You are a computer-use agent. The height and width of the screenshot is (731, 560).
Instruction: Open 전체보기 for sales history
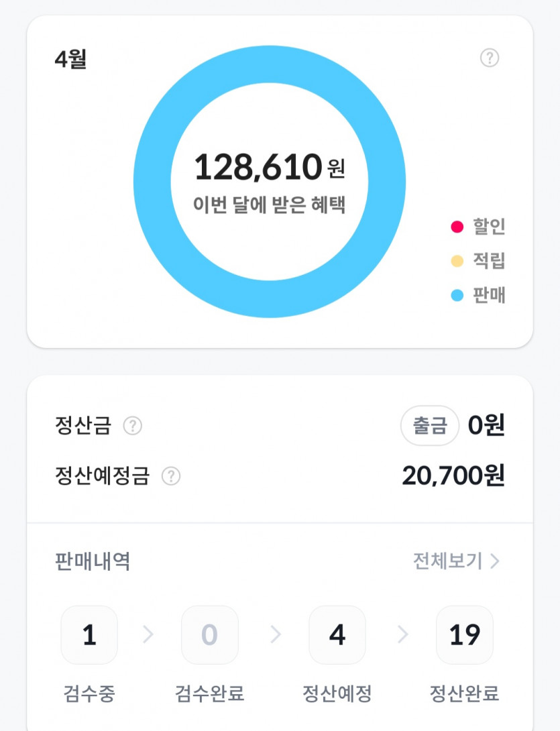point(447,561)
